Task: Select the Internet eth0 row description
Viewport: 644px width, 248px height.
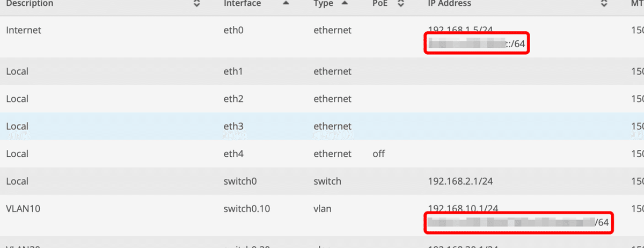Action: [x=24, y=31]
